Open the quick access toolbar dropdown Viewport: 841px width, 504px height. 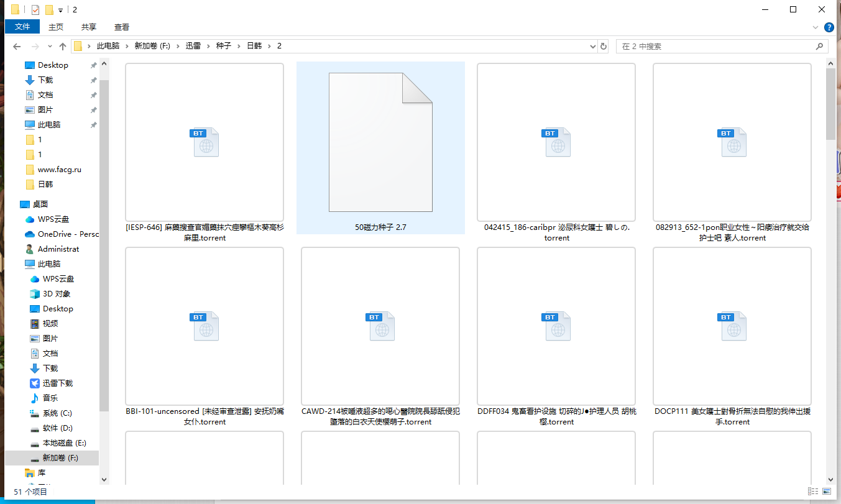[x=60, y=10]
